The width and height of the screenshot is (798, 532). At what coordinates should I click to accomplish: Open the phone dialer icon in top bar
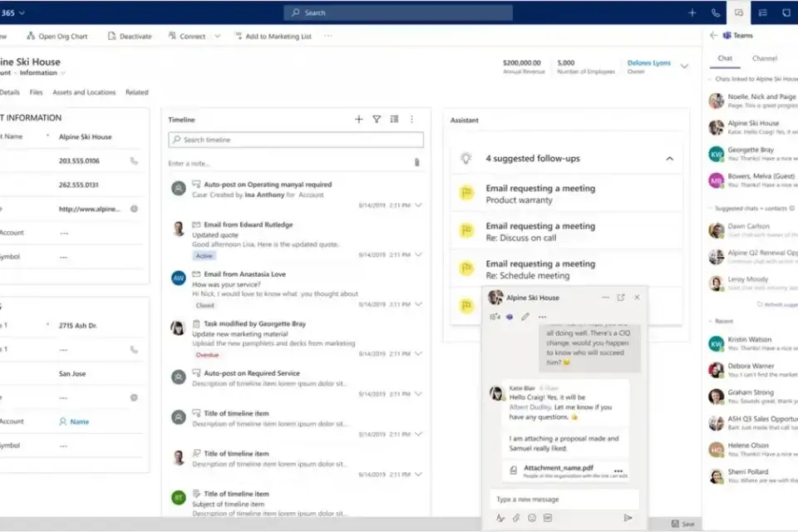click(x=716, y=12)
